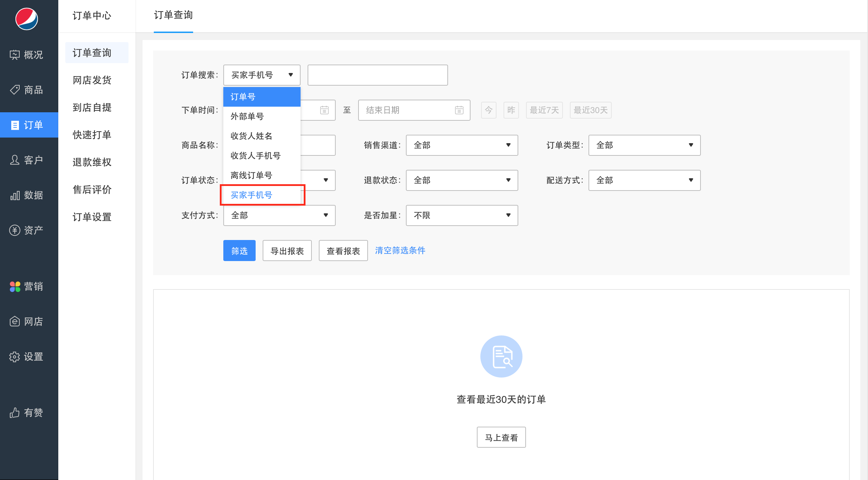This screenshot has width=868, height=480.
Task: Open the 数据 data chart icon
Action: point(15,195)
